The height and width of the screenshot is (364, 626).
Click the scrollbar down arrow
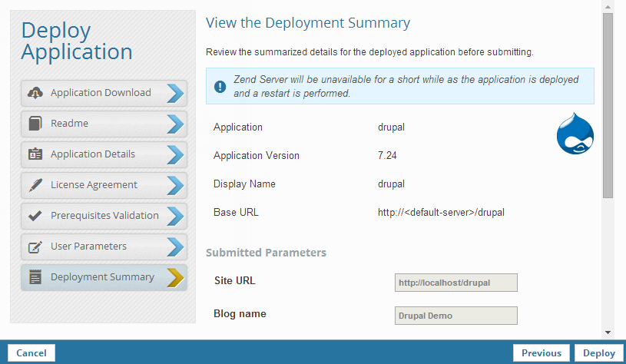point(608,332)
